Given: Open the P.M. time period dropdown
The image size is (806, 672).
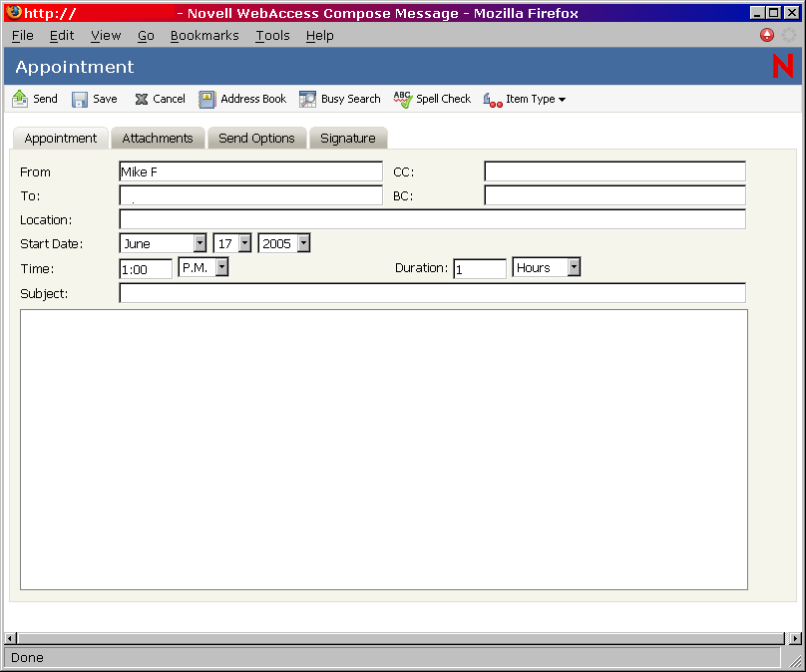Looking at the screenshot, I should 221,267.
